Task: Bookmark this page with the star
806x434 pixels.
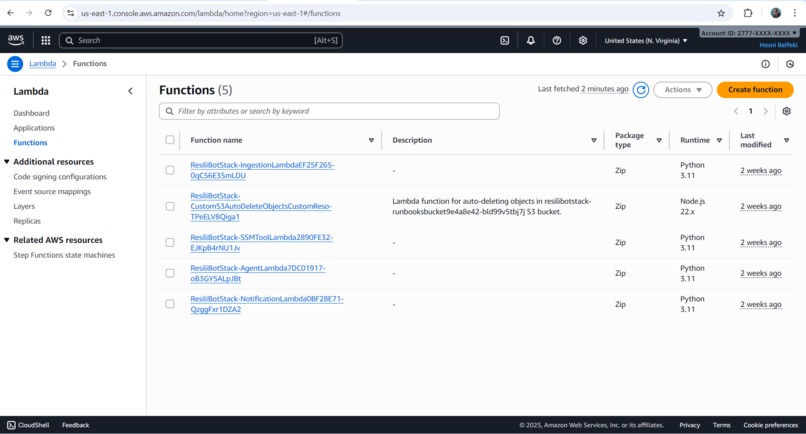Action: [x=721, y=13]
